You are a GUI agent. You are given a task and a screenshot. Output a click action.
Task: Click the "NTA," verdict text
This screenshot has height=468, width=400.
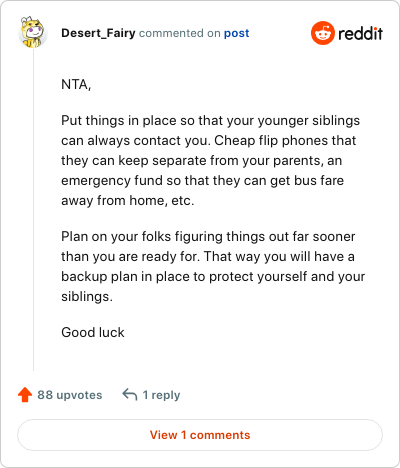(x=76, y=84)
